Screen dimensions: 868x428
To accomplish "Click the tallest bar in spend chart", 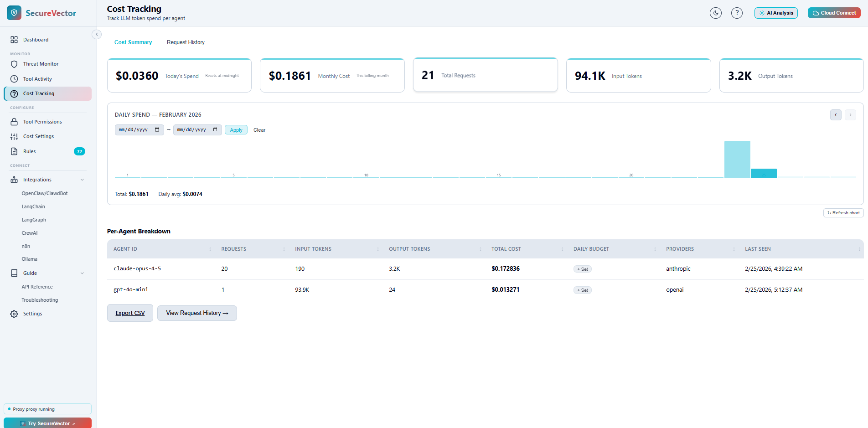I will (x=737, y=159).
